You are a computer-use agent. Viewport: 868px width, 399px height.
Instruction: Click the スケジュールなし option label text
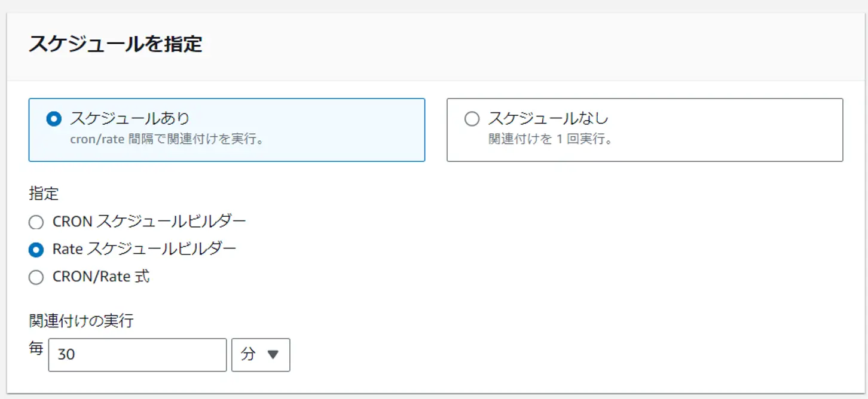tap(548, 118)
